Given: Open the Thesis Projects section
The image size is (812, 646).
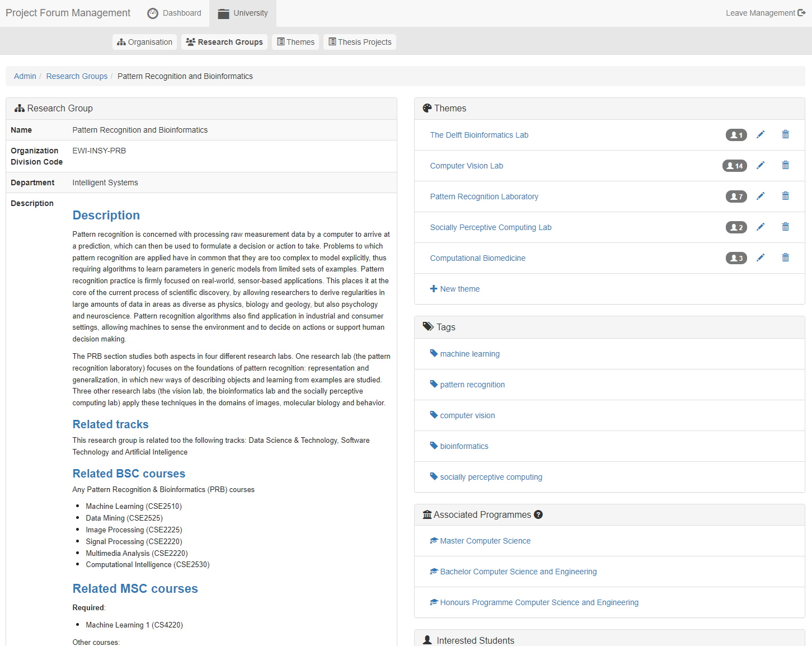Looking at the screenshot, I should click(359, 42).
